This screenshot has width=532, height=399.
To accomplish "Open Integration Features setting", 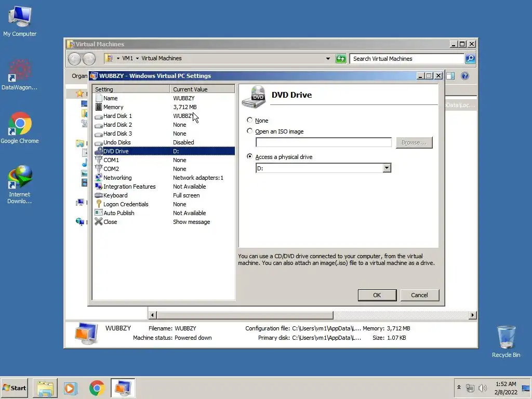I will [x=164, y=187].
